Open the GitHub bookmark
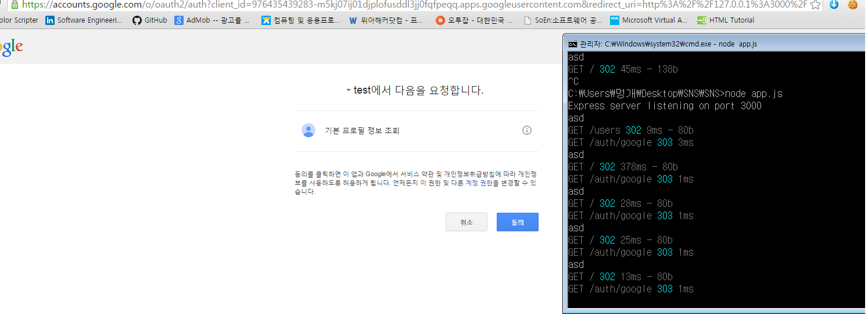The image size is (868, 322). (x=150, y=20)
